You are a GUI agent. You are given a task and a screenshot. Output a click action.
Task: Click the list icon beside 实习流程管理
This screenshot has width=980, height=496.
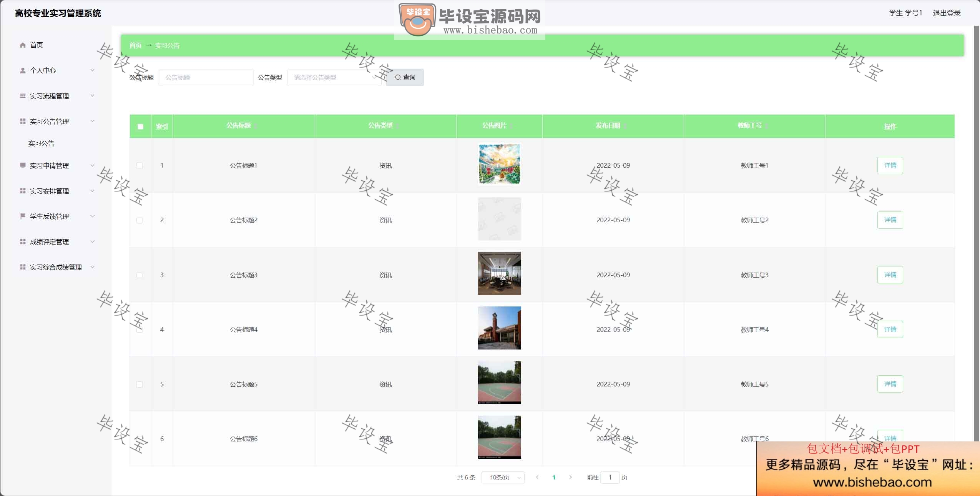tap(23, 96)
